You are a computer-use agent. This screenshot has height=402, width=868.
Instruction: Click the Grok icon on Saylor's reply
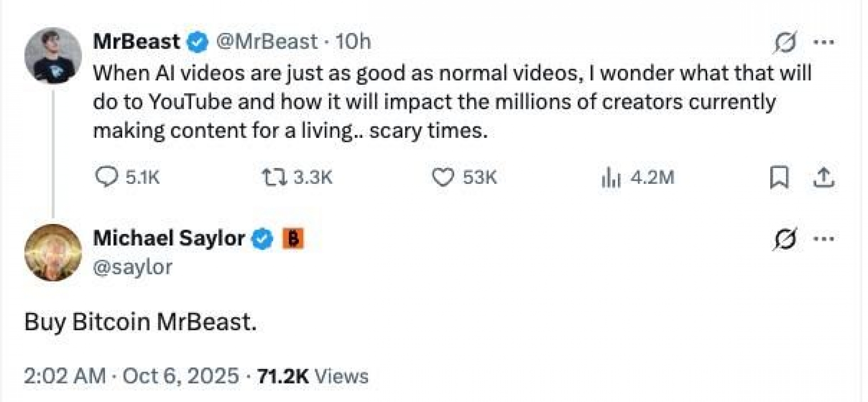[x=785, y=239]
